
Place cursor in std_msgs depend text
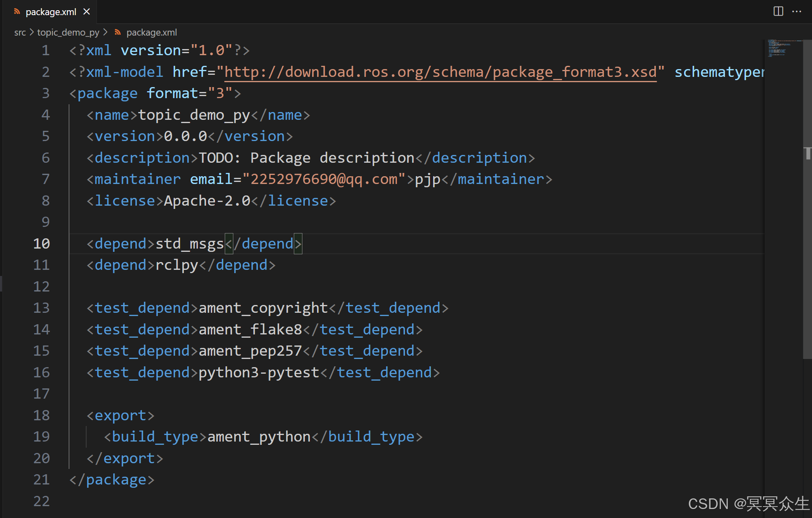tap(189, 244)
